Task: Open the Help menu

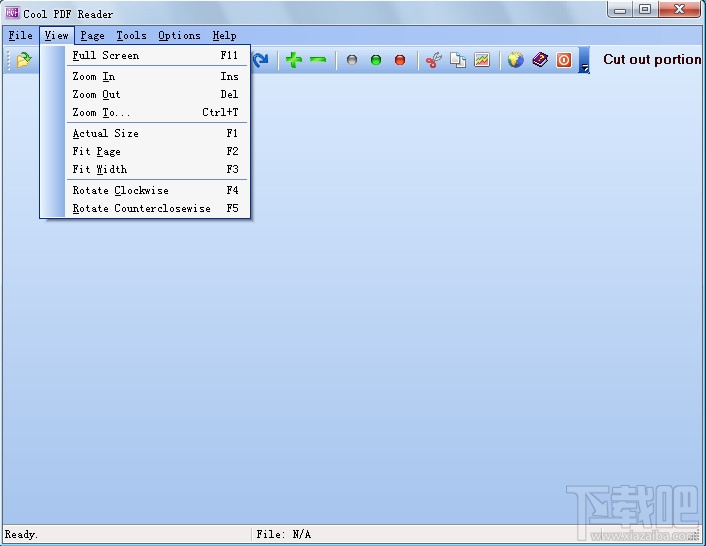Action: (x=224, y=36)
